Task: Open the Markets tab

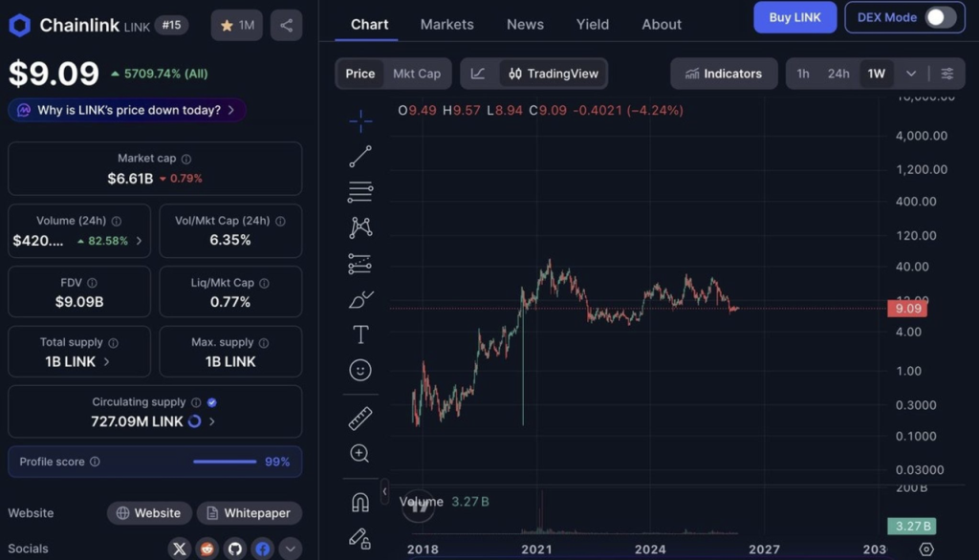Action: (x=447, y=24)
